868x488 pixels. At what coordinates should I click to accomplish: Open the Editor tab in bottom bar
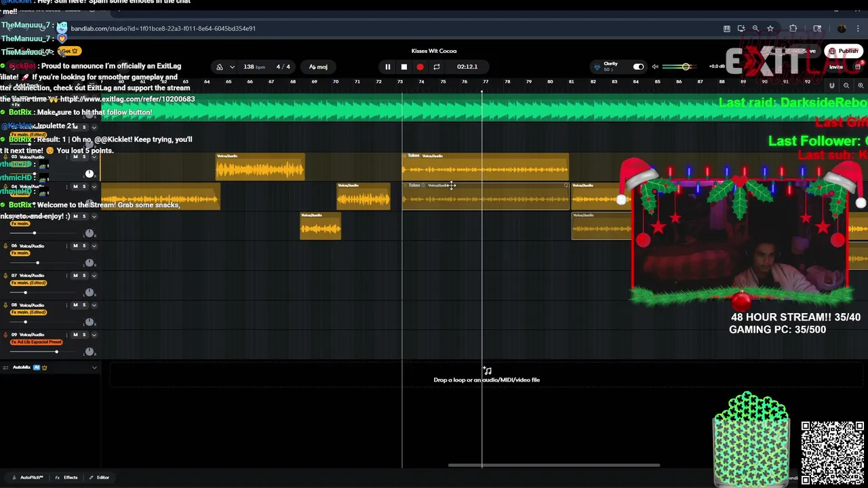tap(99, 477)
